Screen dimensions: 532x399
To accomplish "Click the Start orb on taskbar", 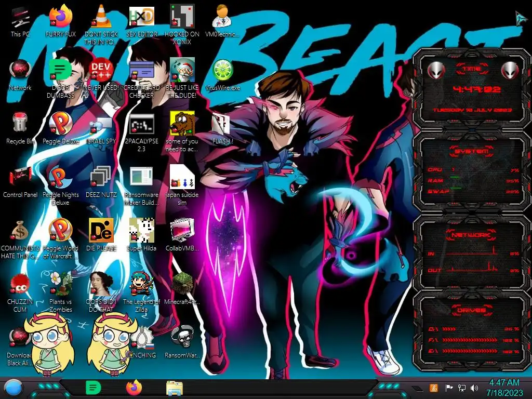I will tap(14, 388).
